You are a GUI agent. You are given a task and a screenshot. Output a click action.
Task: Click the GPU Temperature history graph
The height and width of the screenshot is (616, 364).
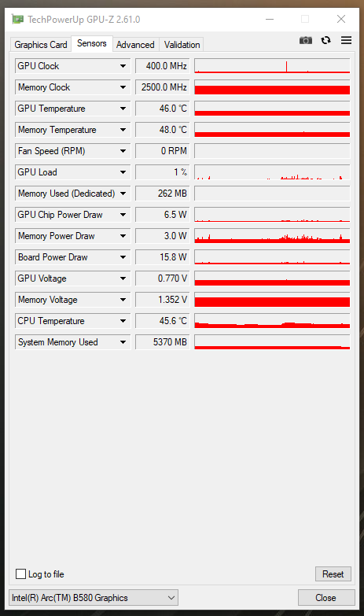[x=272, y=109]
